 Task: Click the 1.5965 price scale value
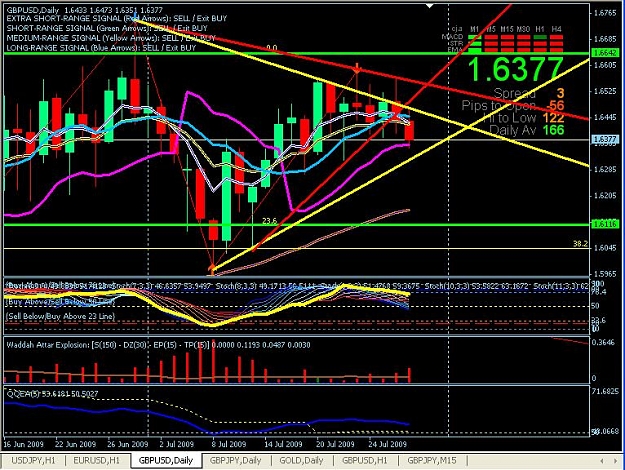click(x=605, y=274)
